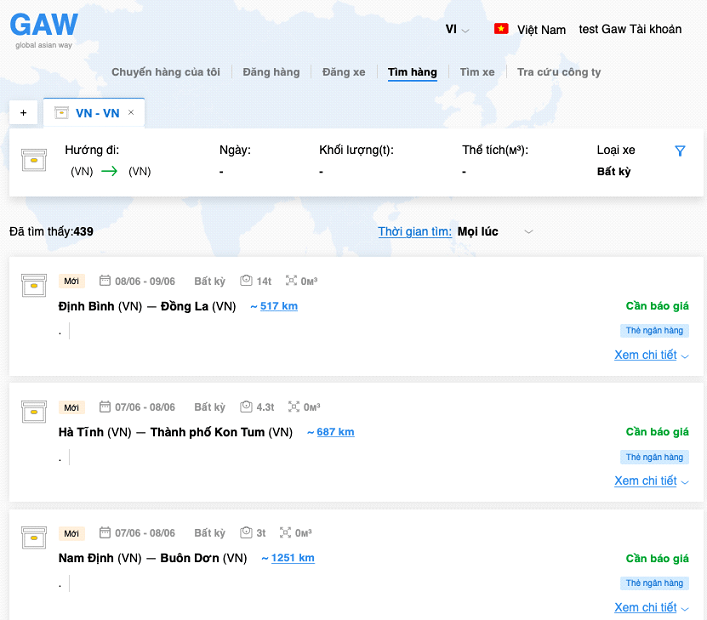The height and width of the screenshot is (620, 707).
Task: Open the 517 km distance link
Action: pyautogui.click(x=278, y=306)
